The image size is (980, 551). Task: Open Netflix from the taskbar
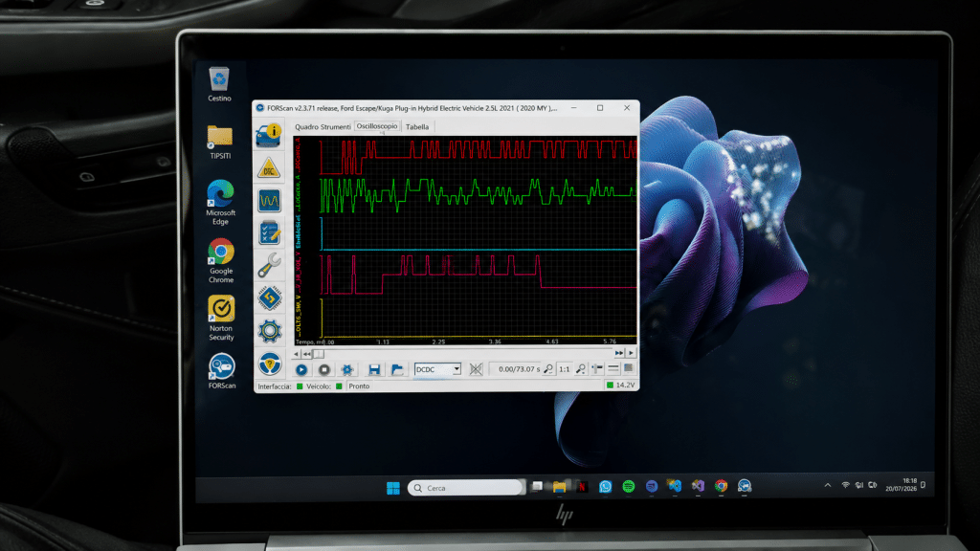click(x=582, y=487)
